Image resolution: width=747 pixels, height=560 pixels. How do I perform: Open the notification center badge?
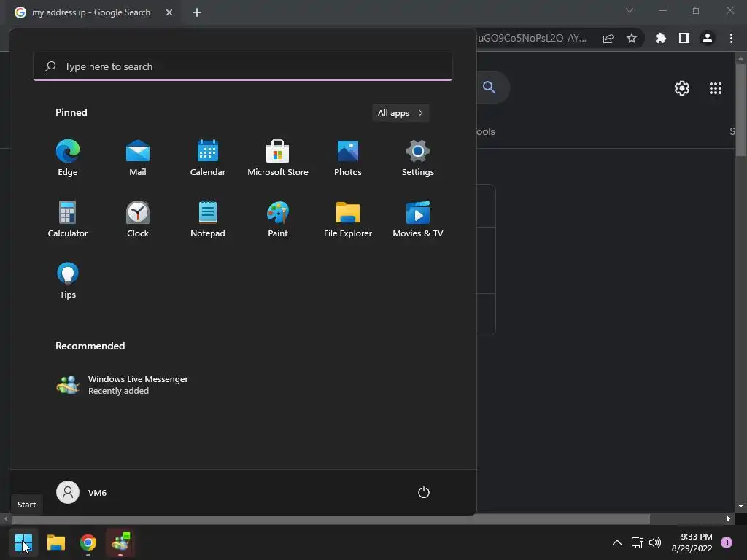[x=727, y=542]
